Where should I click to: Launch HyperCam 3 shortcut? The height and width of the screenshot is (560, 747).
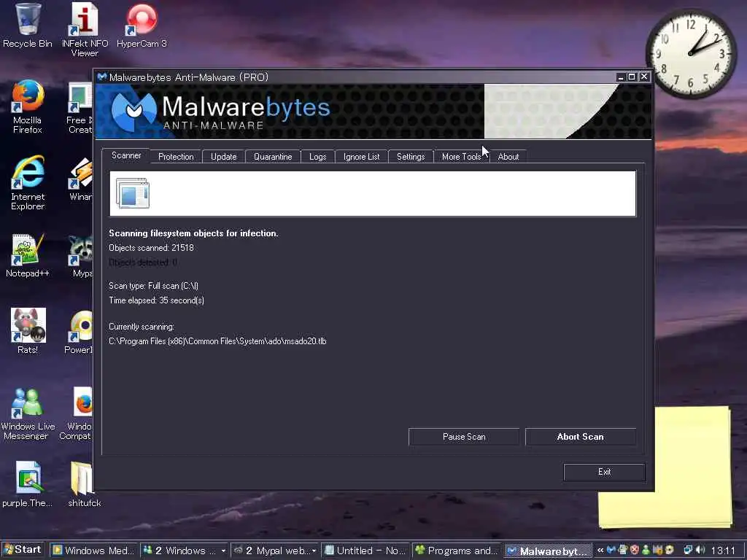coord(142,25)
